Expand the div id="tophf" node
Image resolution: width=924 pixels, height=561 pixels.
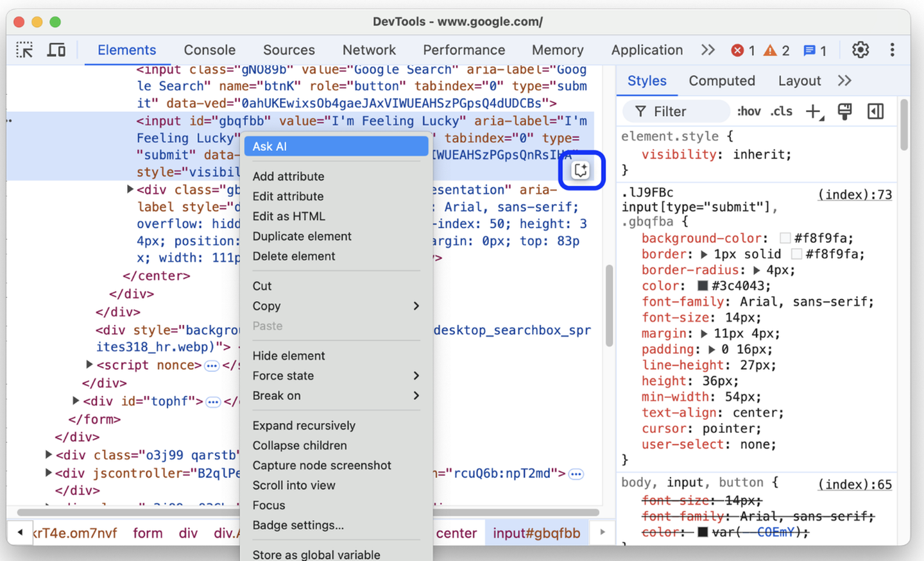76,401
